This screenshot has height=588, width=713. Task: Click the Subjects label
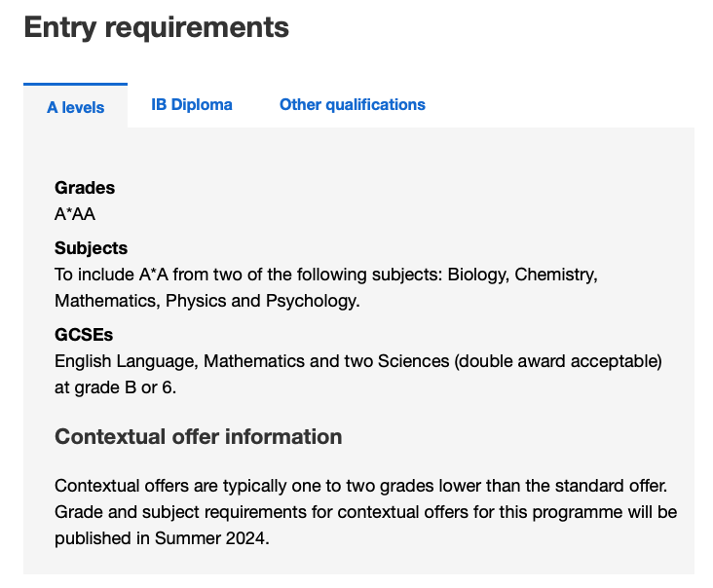pos(91,248)
